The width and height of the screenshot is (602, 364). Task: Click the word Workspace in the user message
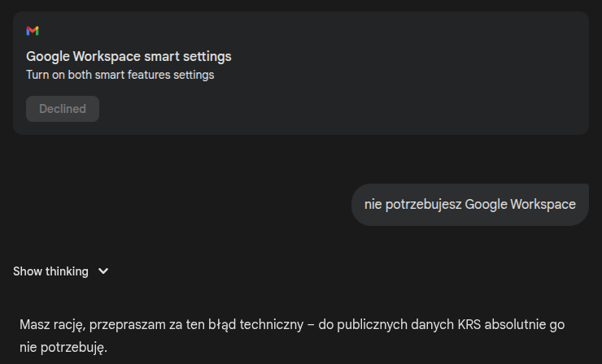point(543,205)
